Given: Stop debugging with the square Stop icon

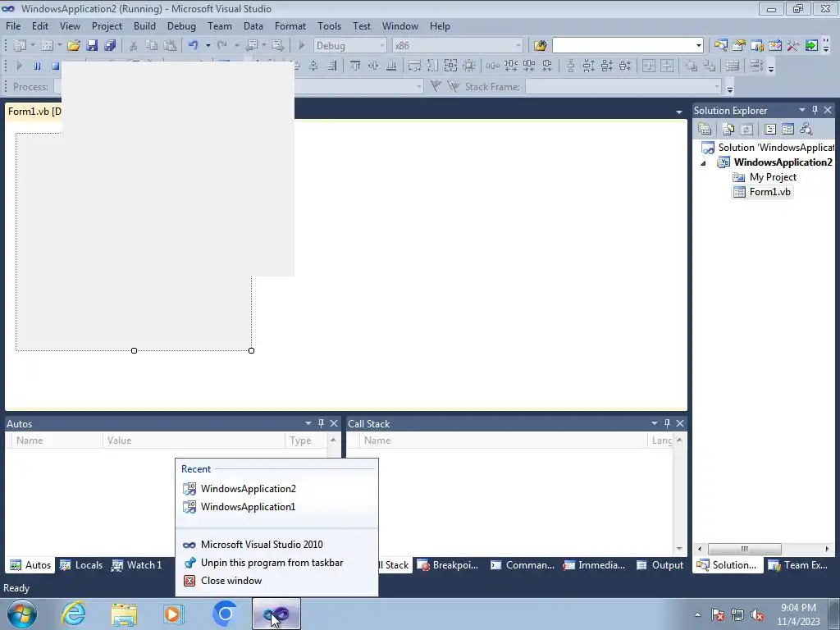Looking at the screenshot, I should click(55, 66).
